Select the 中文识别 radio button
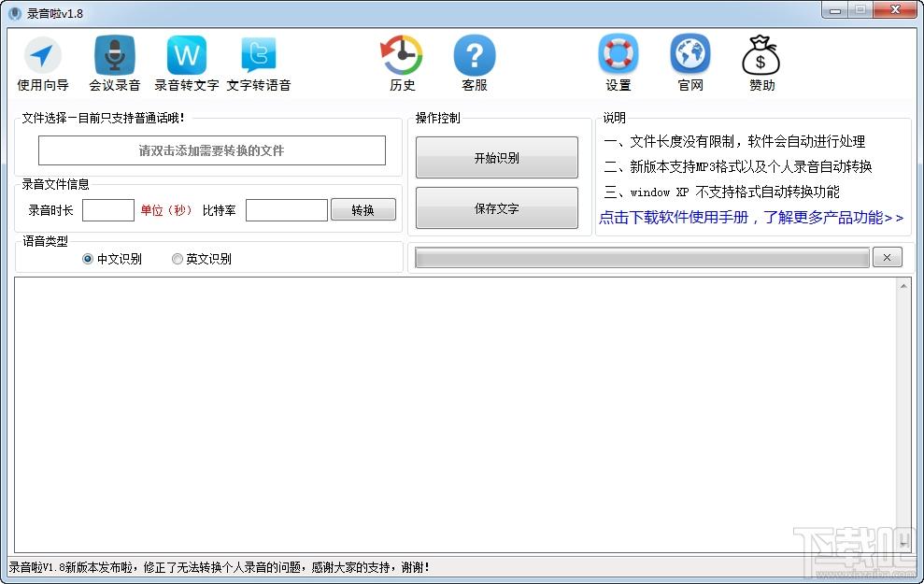 click(x=88, y=259)
